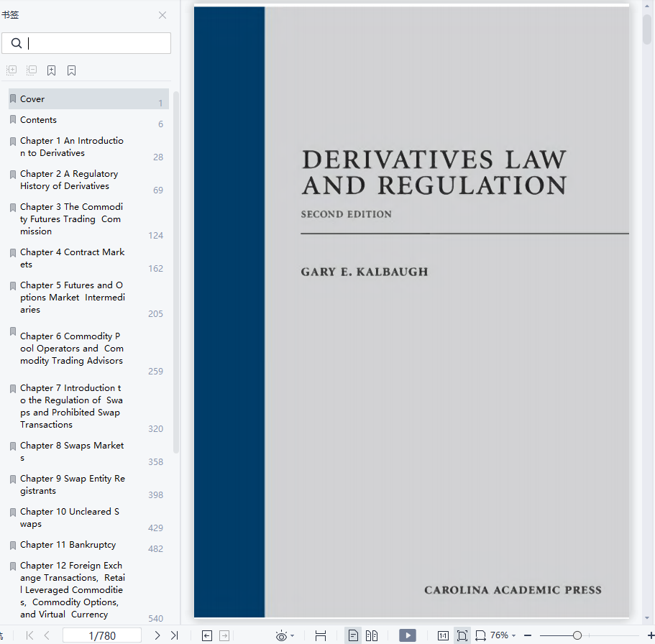Start slideshow playback
655x644 pixels.
click(x=408, y=635)
